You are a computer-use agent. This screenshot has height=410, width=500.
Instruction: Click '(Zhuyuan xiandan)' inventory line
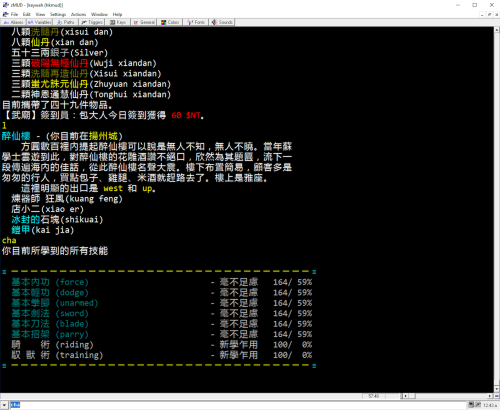pos(91,84)
